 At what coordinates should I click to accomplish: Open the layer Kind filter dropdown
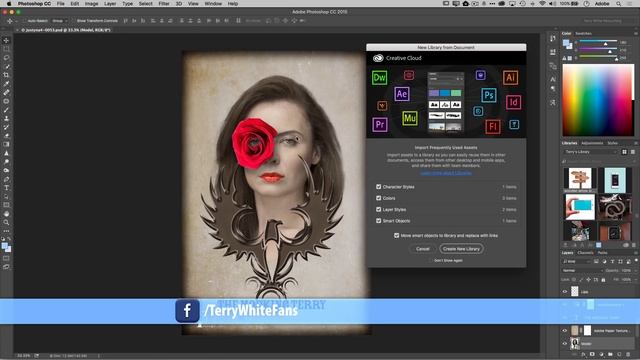(x=576, y=261)
